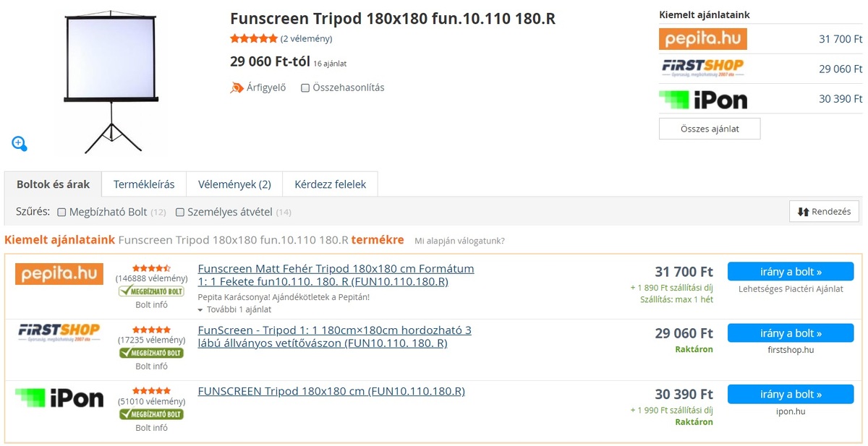Viewport: 868px width, 446px height.
Task: Click (146888 vélemény) for pepita.hu
Action: click(151, 278)
